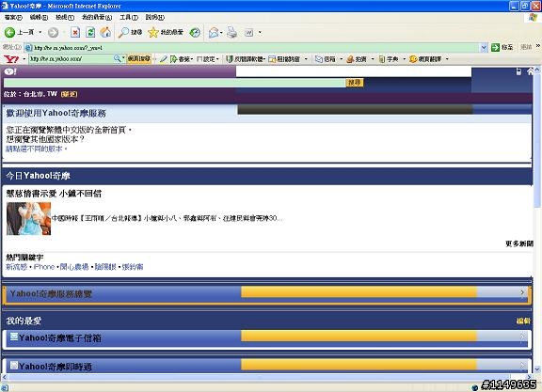Refresh the page using the green arrows icon
The image size is (542, 392).
[90, 33]
